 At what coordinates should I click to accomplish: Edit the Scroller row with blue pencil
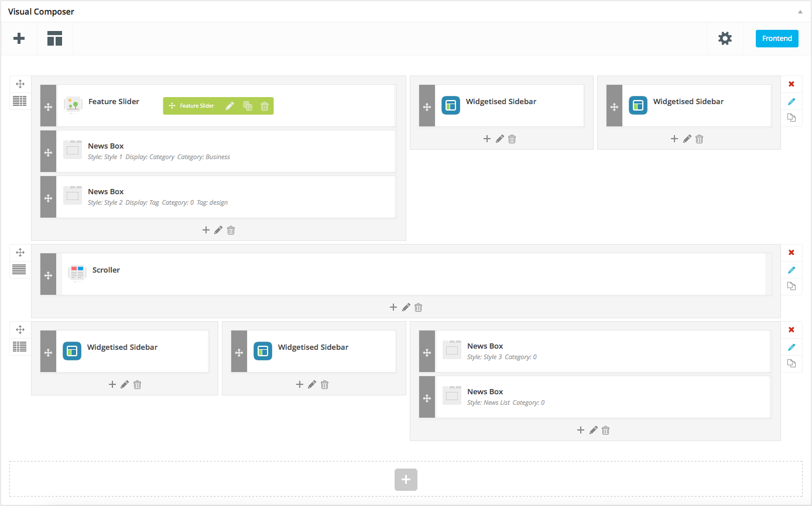pyautogui.click(x=792, y=270)
